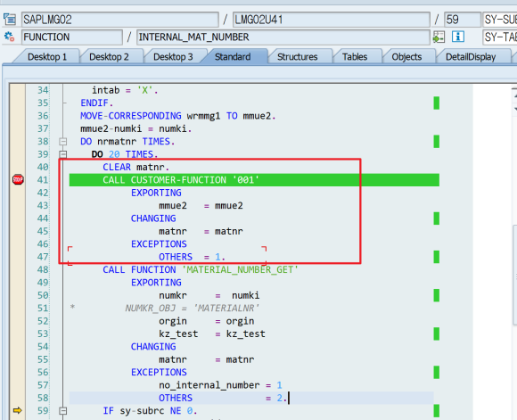Click the FUNCTION event type field
This screenshot has width=517, height=420.
click(72, 37)
